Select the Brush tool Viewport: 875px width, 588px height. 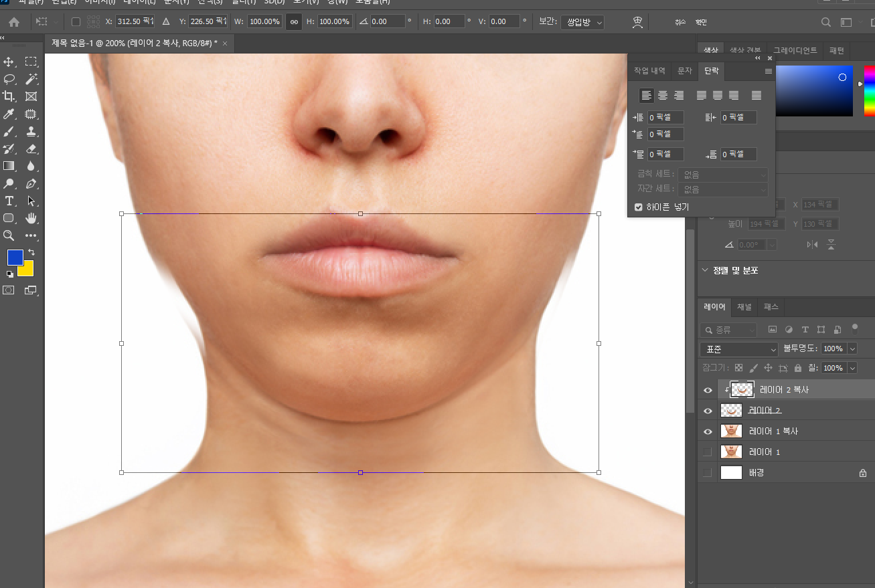9,131
